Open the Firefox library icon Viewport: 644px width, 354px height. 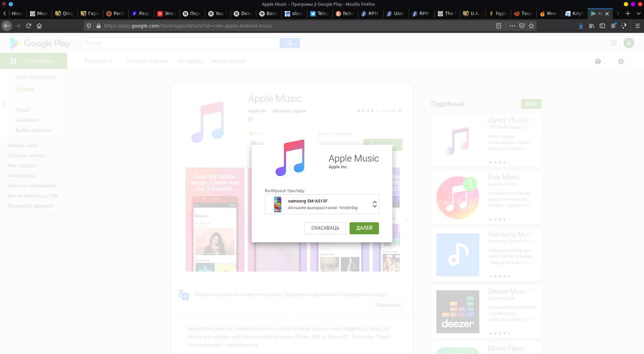click(592, 26)
